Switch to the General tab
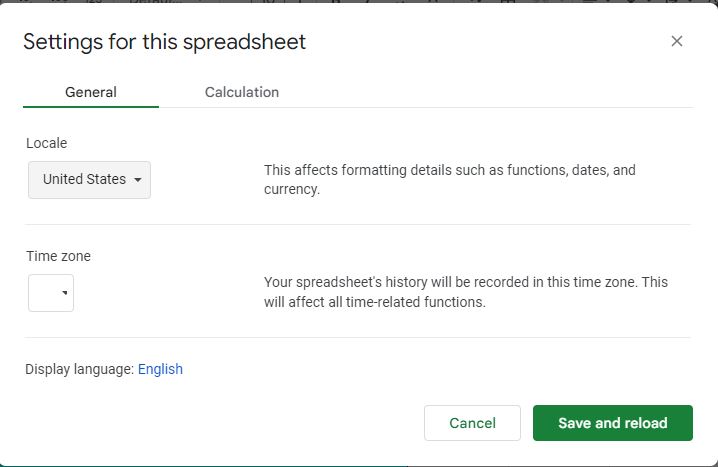This screenshot has width=718, height=467. click(91, 92)
